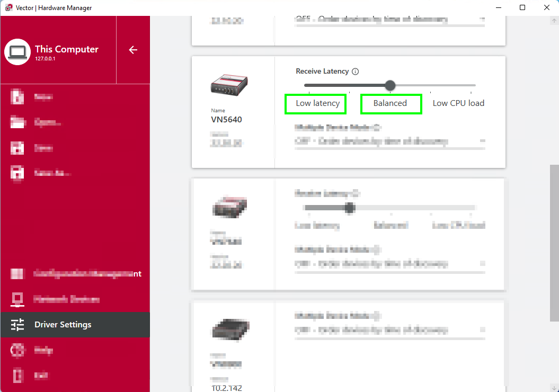
Task: Click the Network Devices monitor icon in sidebar
Action: pos(17,299)
